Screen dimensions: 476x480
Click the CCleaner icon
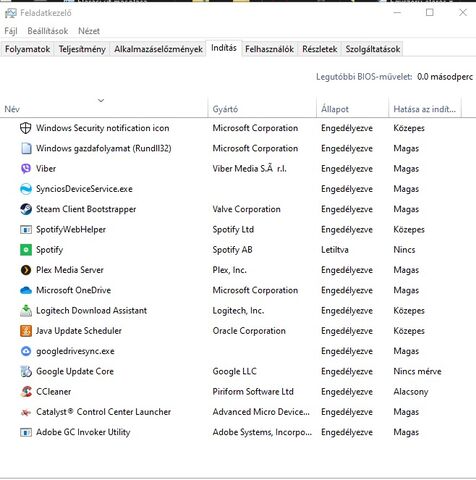[x=26, y=392]
